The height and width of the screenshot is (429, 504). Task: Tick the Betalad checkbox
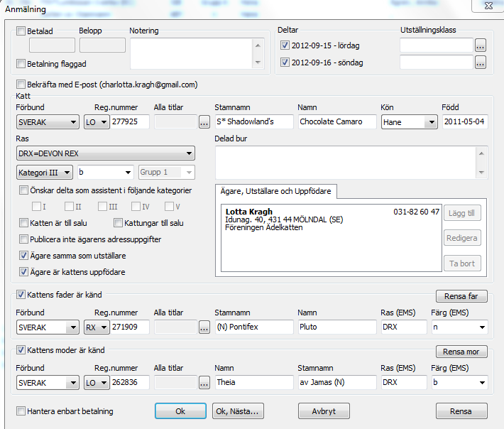[21, 31]
